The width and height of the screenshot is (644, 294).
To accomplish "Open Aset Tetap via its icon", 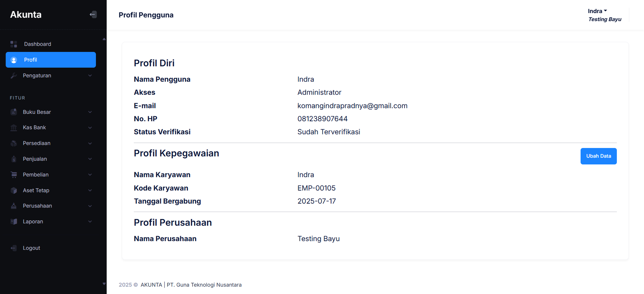I will tap(13, 190).
